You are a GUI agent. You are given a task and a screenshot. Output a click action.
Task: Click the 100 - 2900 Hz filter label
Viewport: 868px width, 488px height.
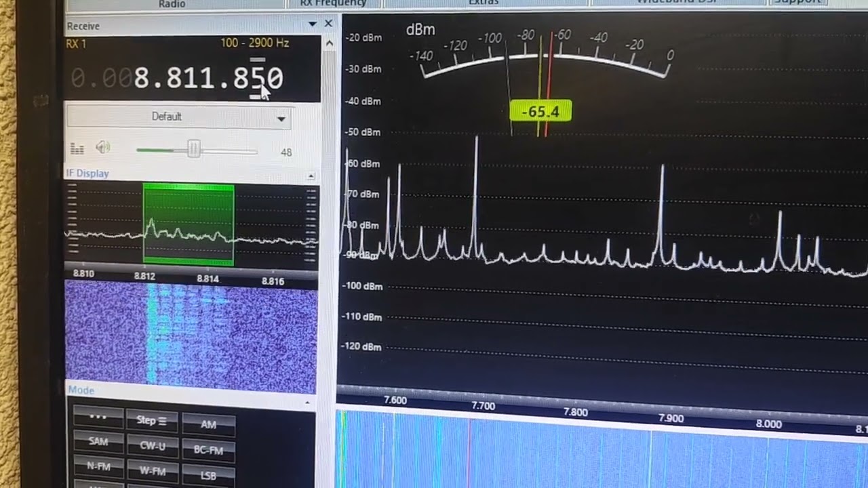pyautogui.click(x=255, y=43)
